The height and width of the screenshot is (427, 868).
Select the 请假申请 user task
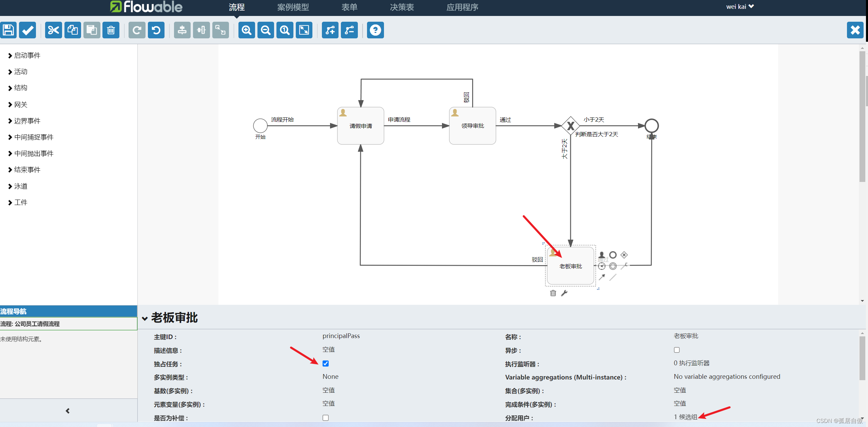point(361,126)
